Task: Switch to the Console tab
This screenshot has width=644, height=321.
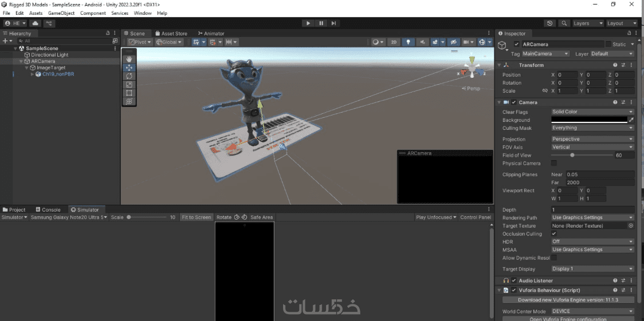Action: coord(48,209)
